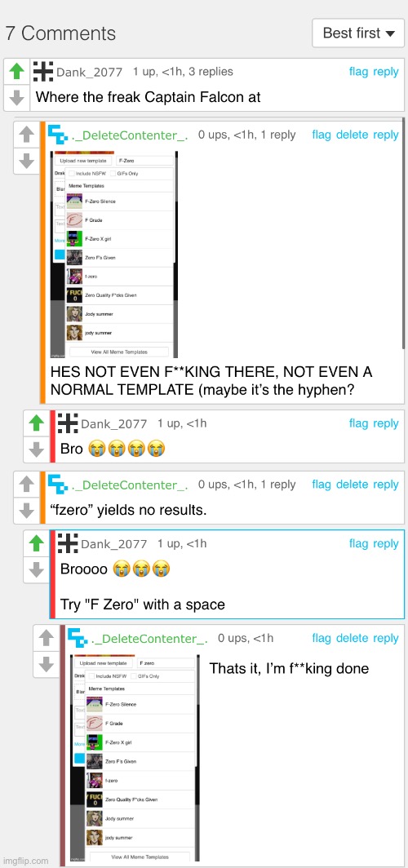Viewport: 408px width, 868px height.
Task: Upvote the 'Try F Zero with a space' comment
Action: tap(37, 543)
